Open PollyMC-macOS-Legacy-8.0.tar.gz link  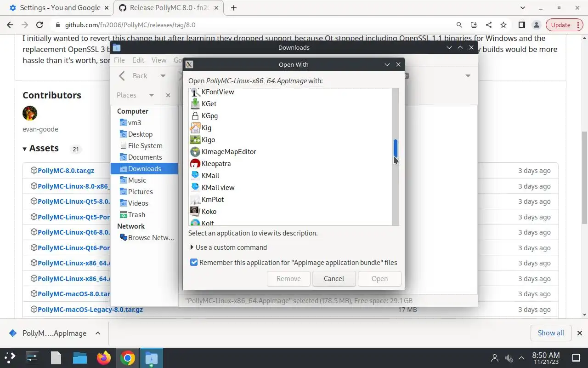point(90,310)
